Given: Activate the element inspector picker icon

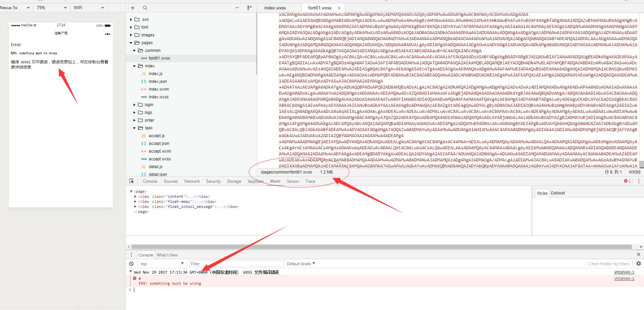Looking at the screenshot, I should pyautogui.click(x=132, y=181).
